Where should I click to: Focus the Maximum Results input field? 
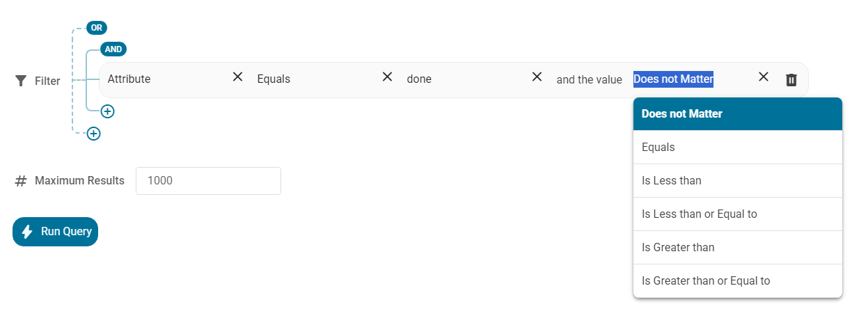tap(208, 181)
